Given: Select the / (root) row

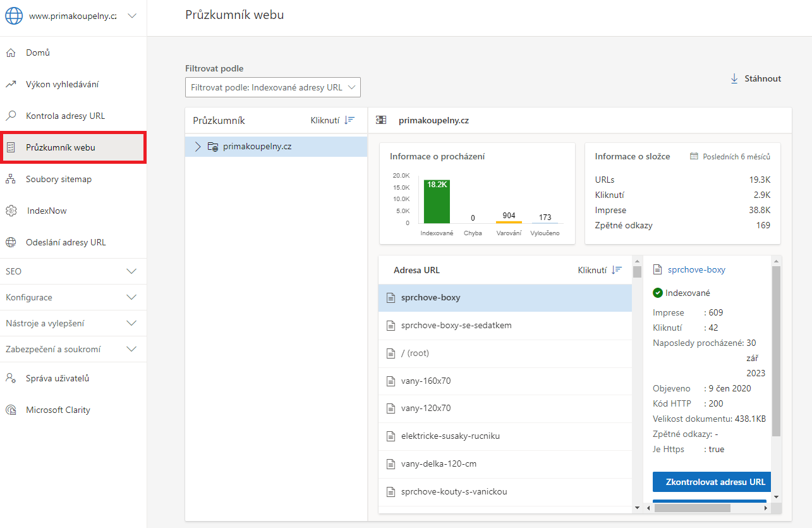Looking at the screenshot, I should coord(505,353).
